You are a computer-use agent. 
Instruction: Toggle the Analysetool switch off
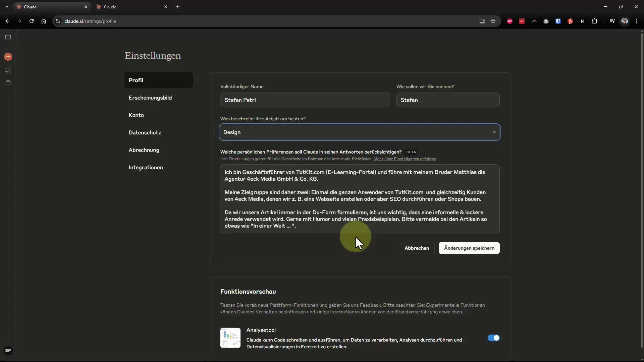(493, 338)
